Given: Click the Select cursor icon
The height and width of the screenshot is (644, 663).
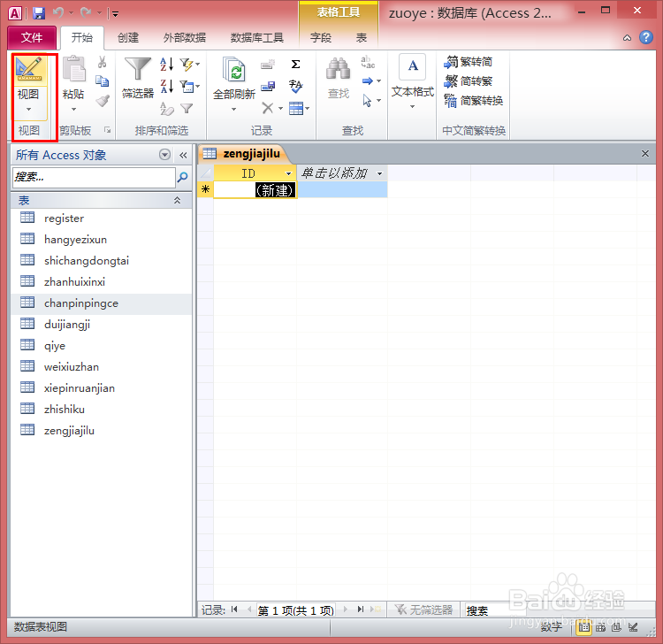Looking at the screenshot, I should (367, 101).
